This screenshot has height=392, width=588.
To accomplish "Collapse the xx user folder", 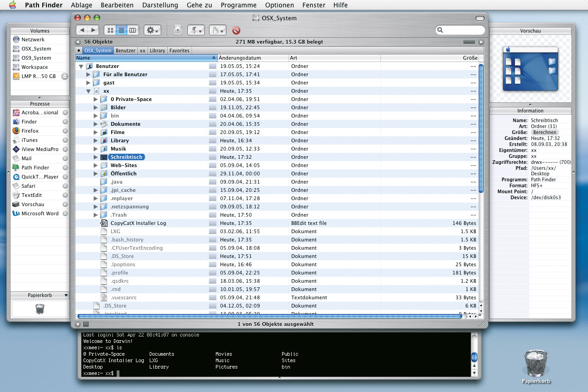I will point(88,91).
